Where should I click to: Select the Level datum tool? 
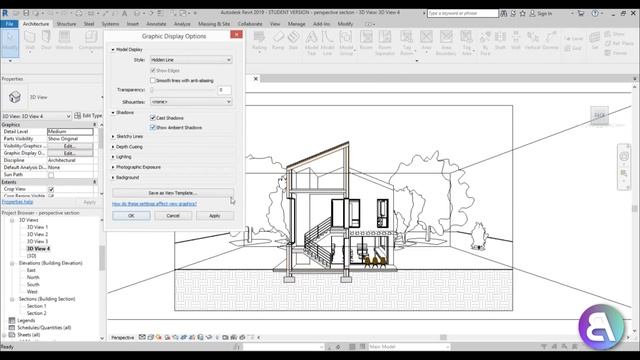[574, 38]
